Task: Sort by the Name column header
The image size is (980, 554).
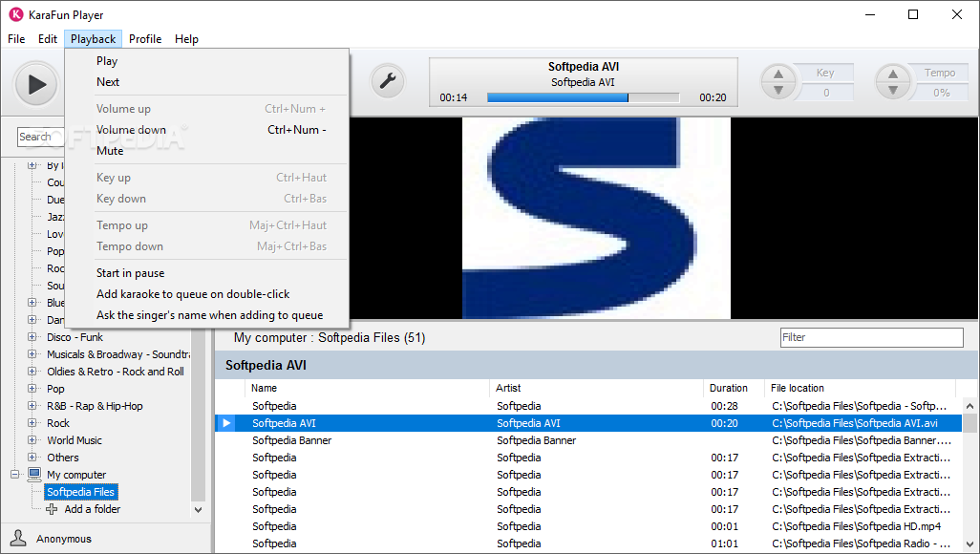Action: [367, 388]
